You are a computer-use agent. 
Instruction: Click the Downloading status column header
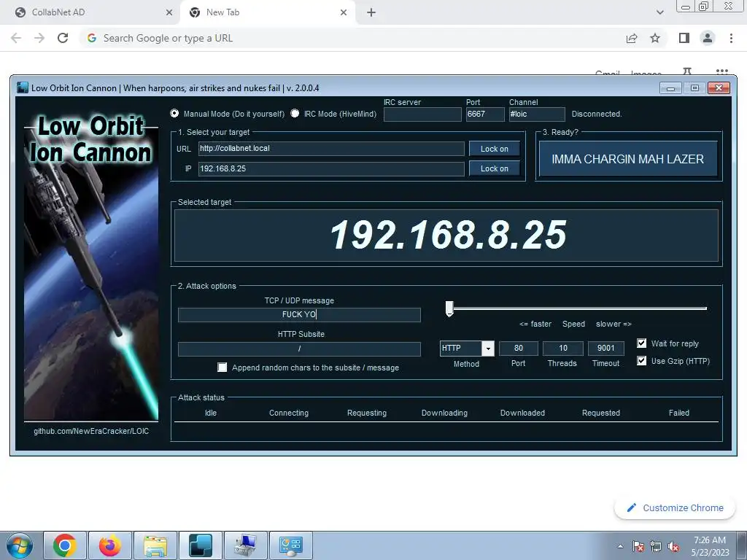(444, 413)
